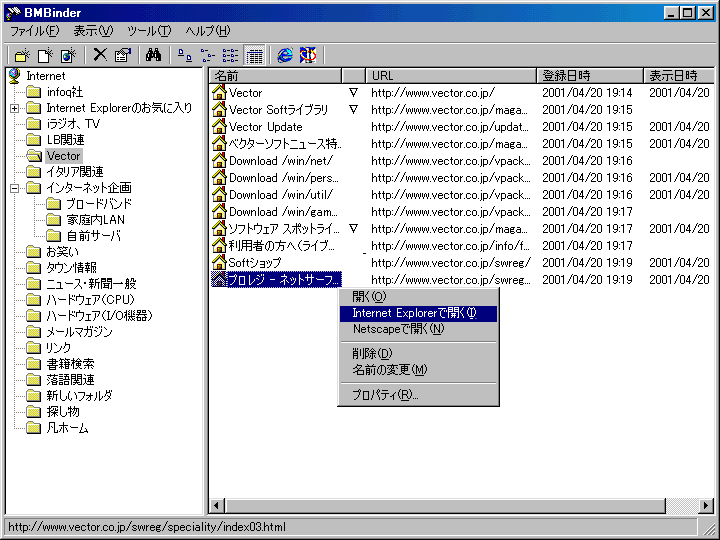Open the 表示(V) menu
This screenshot has width=720, height=540.
pyautogui.click(x=93, y=31)
